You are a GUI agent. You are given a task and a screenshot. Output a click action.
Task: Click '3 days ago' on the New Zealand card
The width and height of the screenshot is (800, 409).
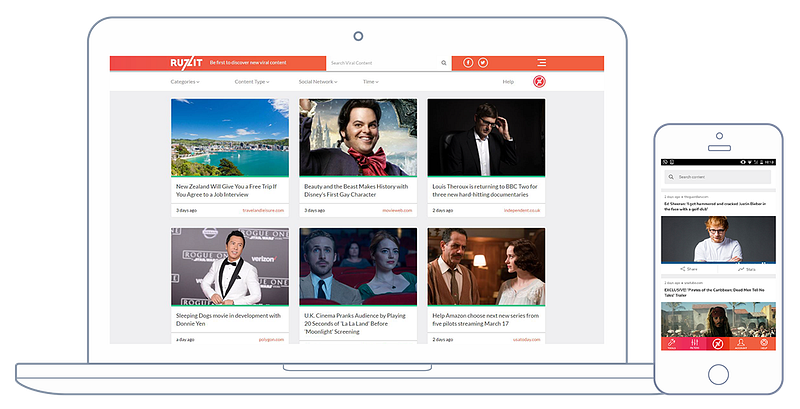pyautogui.click(x=186, y=210)
